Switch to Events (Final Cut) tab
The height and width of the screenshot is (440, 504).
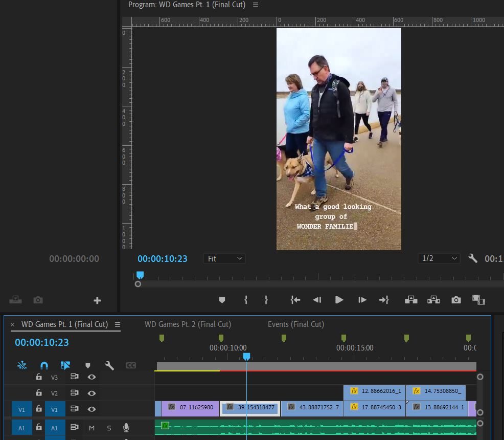[296, 324]
